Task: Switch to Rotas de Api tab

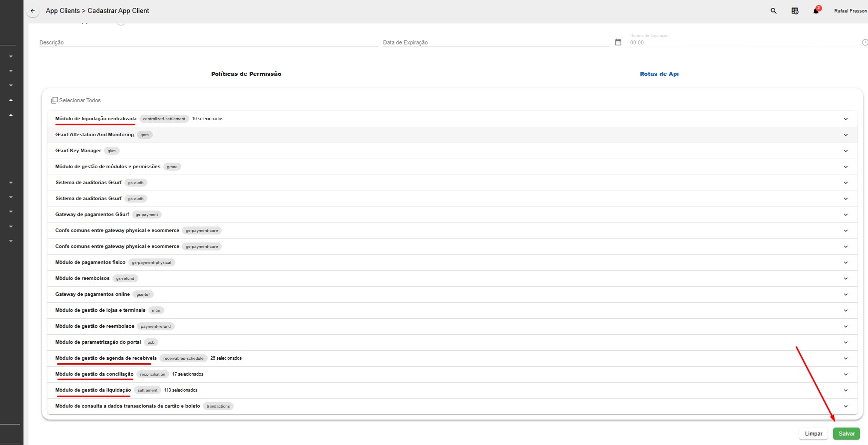Action: tap(659, 74)
